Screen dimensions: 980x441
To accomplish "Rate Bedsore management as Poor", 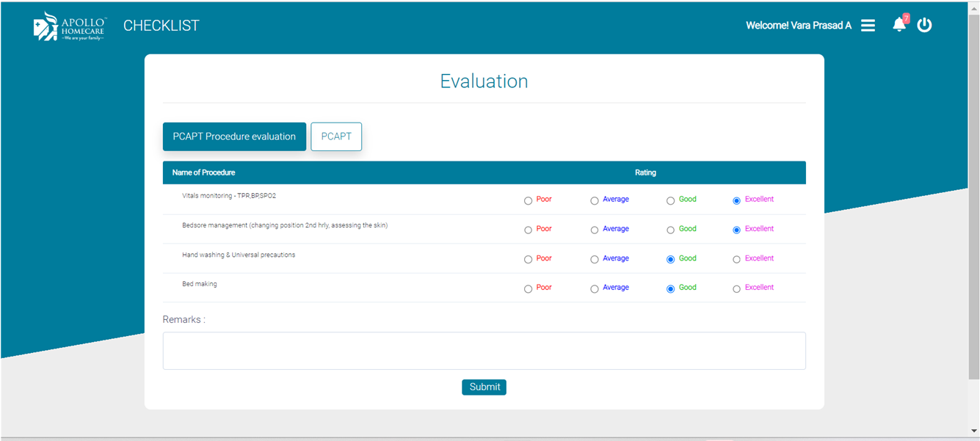I will [x=527, y=229].
